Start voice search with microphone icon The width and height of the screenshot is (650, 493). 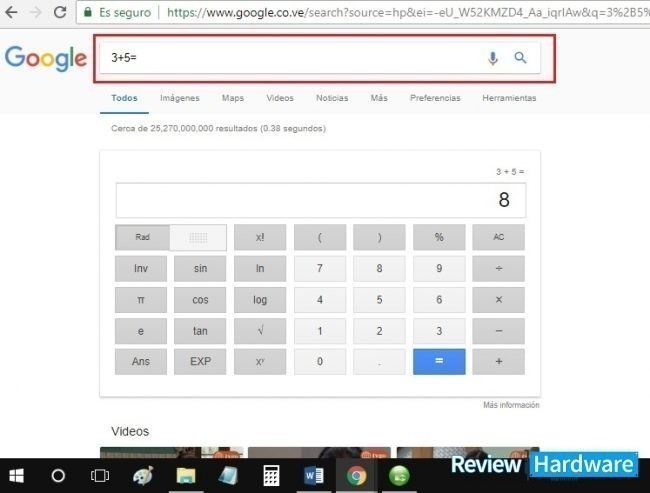(492, 58)
